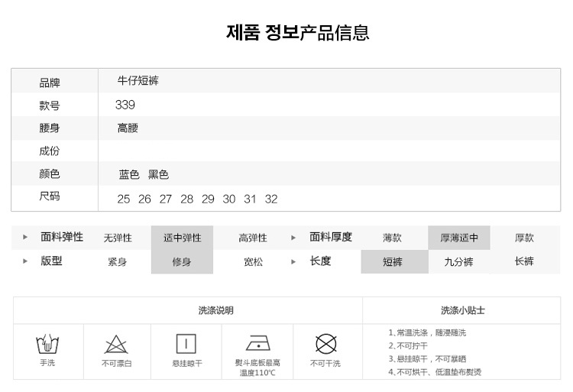Click the arrow marker before 面料厚度

pyautogui.click(x=293, y=238)
